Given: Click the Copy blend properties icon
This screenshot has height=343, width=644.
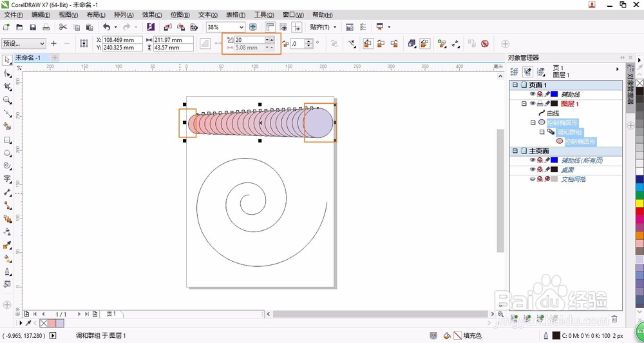Looking at the screenshot, I should [x=471, y=43].
